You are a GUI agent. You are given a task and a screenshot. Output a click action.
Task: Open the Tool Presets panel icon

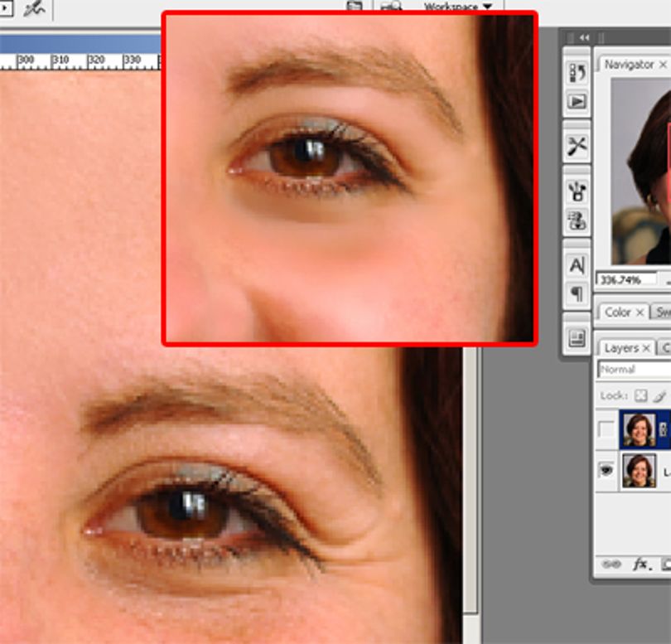(x=577, y=146)
